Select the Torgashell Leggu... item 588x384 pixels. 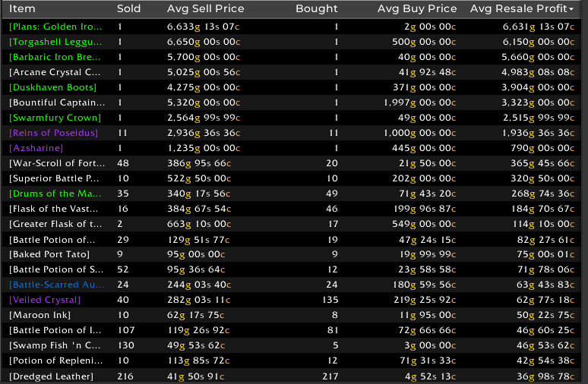(x=55, y=42)
